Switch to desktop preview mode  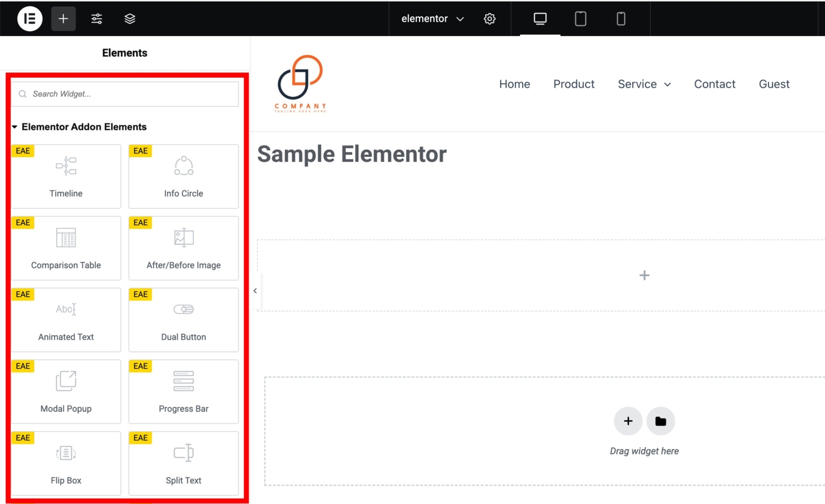pos(540,19)
